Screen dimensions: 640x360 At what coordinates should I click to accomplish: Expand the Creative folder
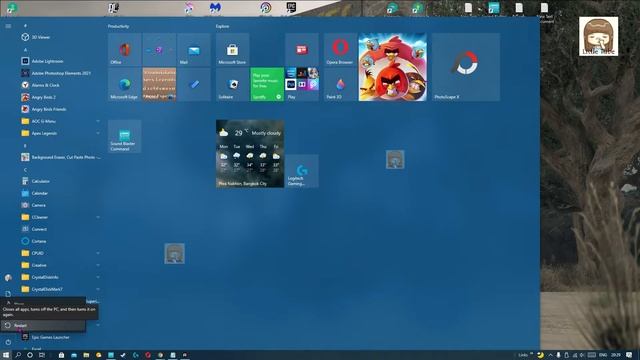pos(59,265)
